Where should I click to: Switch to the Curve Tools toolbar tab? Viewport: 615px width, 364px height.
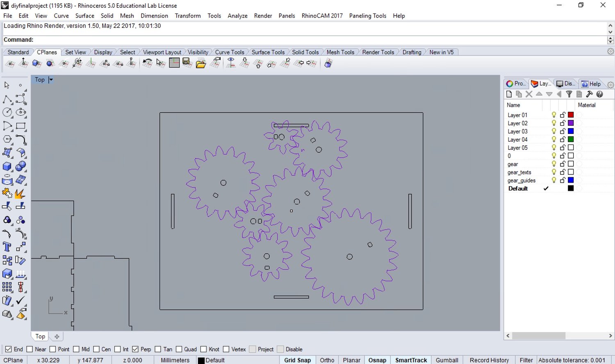(x=230, y=52)
